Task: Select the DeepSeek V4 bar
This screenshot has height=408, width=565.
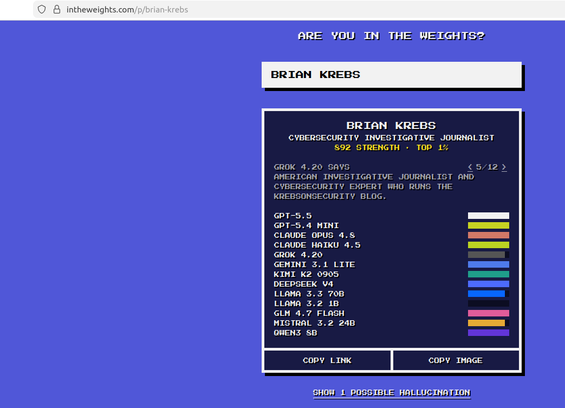Action: coord(488,284)
